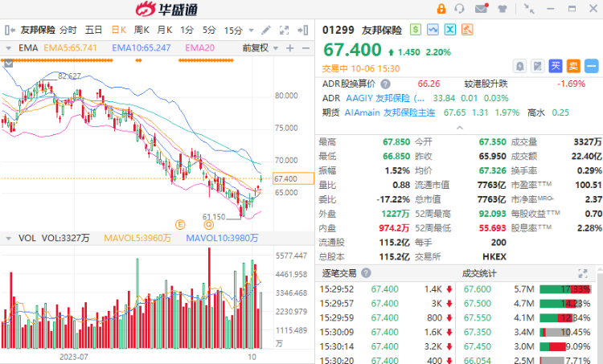Click 67.400 price axis label on chart

[x=293, y=178]
